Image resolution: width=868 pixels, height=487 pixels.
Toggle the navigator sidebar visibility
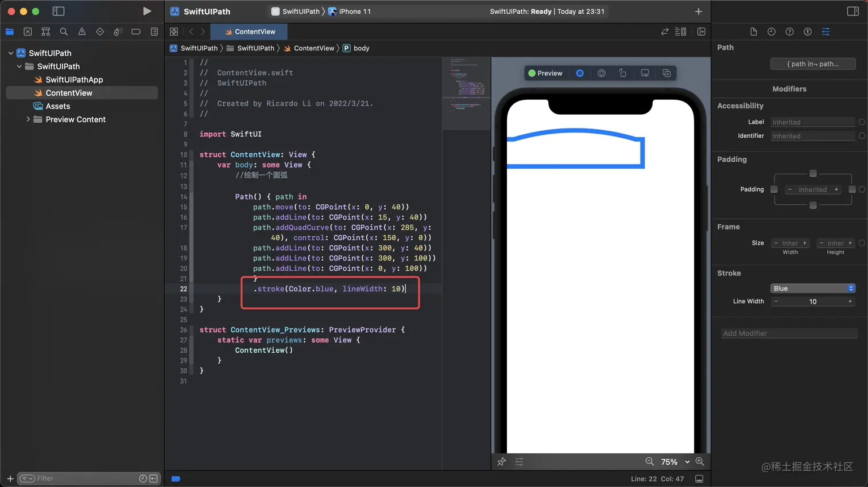(x=59, y=11)
